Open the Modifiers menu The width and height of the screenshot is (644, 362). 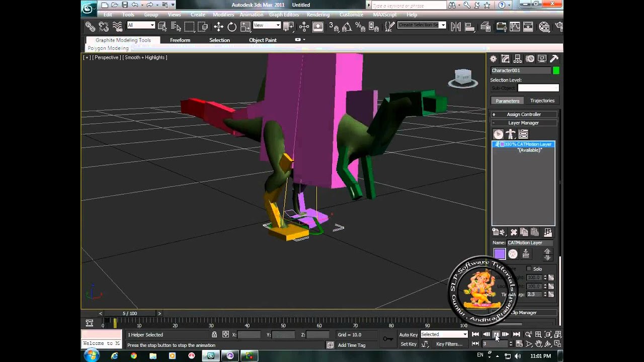[223, 15]
